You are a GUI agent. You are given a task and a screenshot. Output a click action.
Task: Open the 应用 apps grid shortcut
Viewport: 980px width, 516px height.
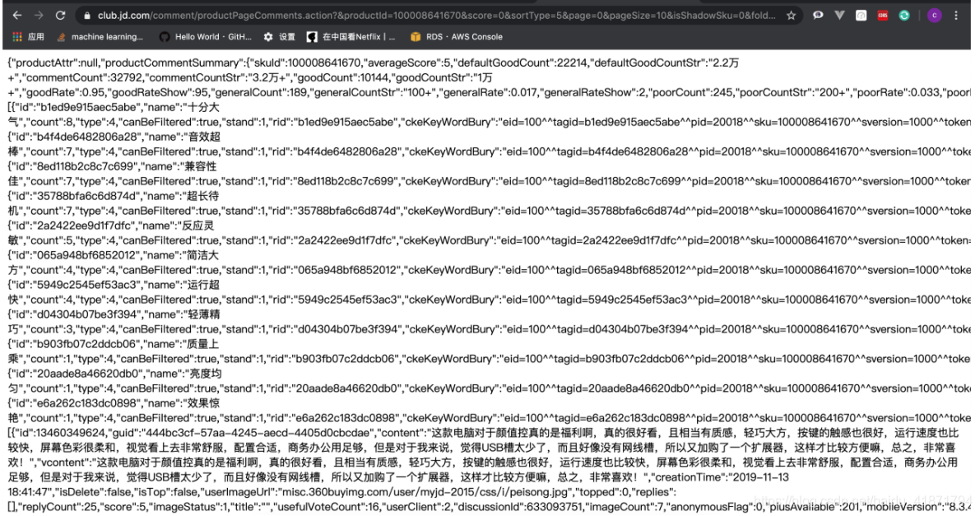click(x=29, y=37)
